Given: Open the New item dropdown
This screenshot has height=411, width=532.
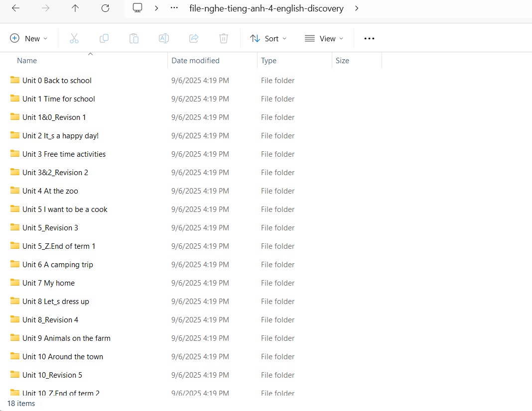Looking at the screenshot, I should 29,38.
